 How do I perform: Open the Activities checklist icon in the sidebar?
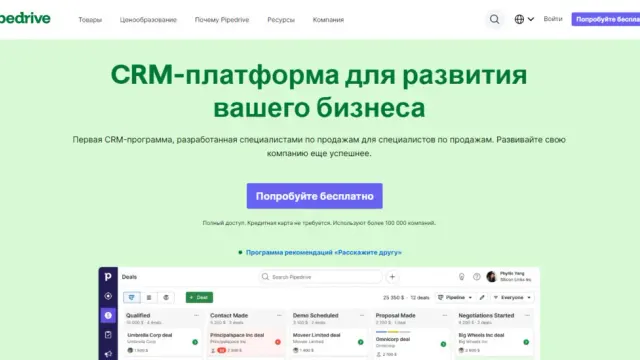pos(108,335)
